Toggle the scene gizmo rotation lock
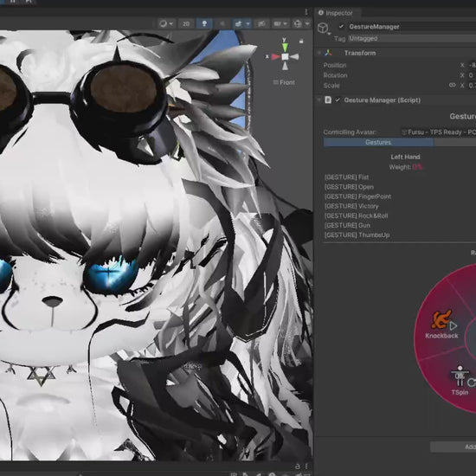This screenshot has height=476, width=476. point(301,41)
